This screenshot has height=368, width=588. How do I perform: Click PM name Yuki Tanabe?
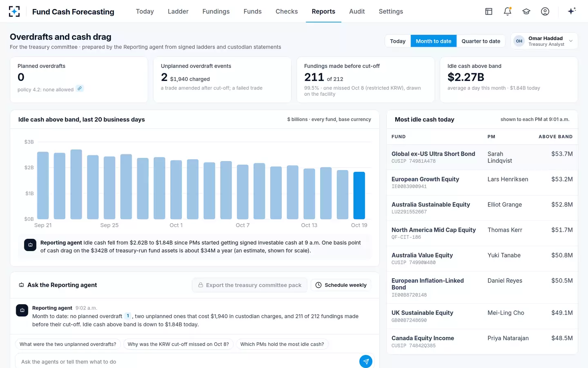[504, 255]
